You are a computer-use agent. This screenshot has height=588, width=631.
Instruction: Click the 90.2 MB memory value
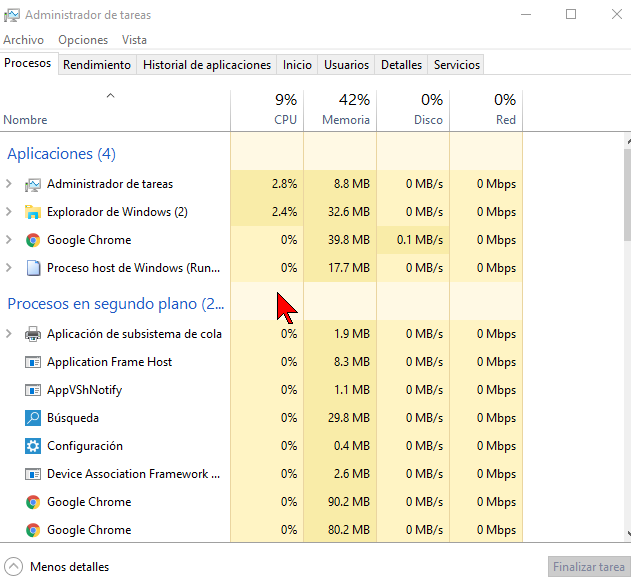click(x=348, y=502)
